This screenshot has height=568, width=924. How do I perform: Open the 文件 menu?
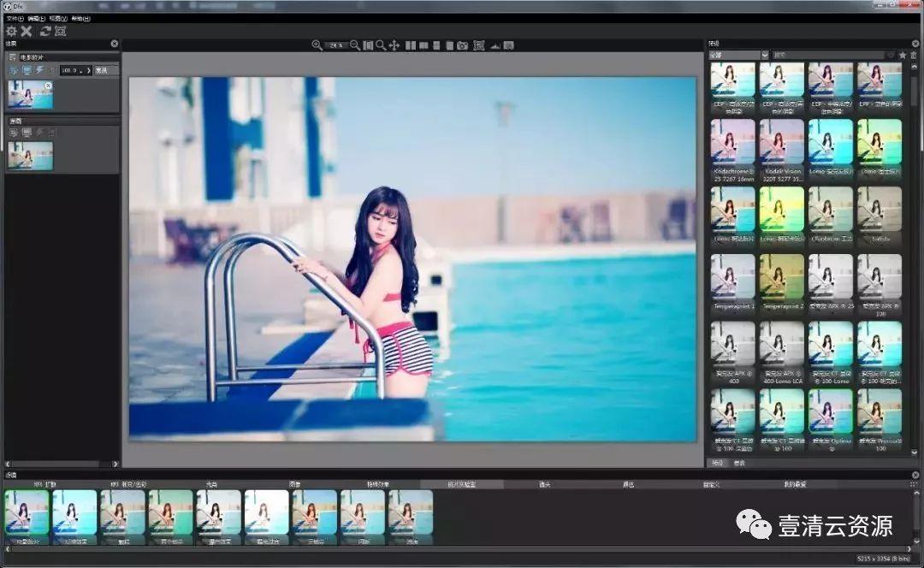(x=15, y=18)
